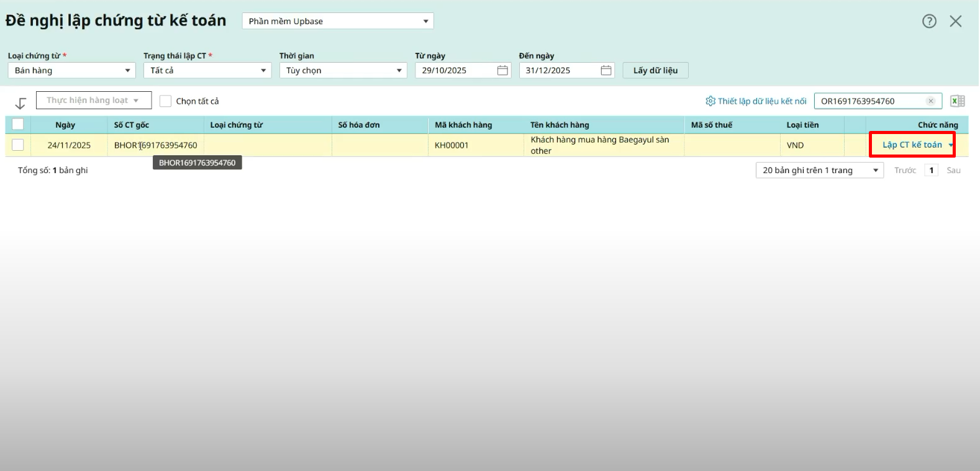Click the down-left arrow icon beside batch actions
The image size is (980, 471).
point(20,103)
